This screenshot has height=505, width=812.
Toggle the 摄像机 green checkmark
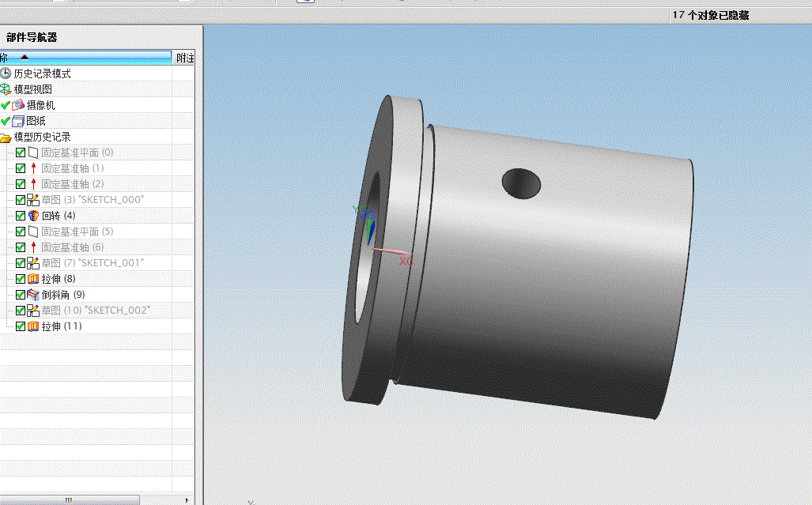(6, 105)
